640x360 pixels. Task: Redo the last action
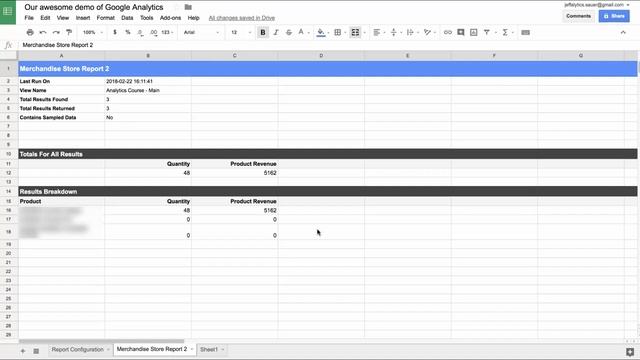(x=56, y=32)
